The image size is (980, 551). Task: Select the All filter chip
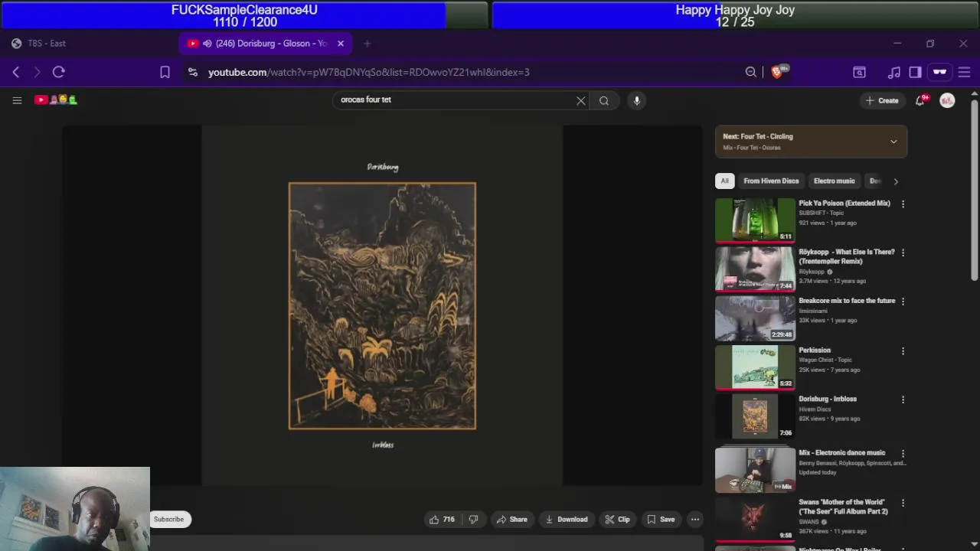tap(724, 181)
